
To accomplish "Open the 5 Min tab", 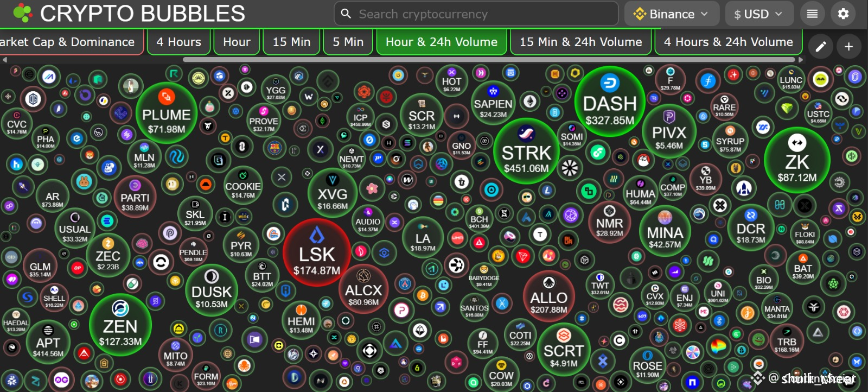I will pos(348,42).
